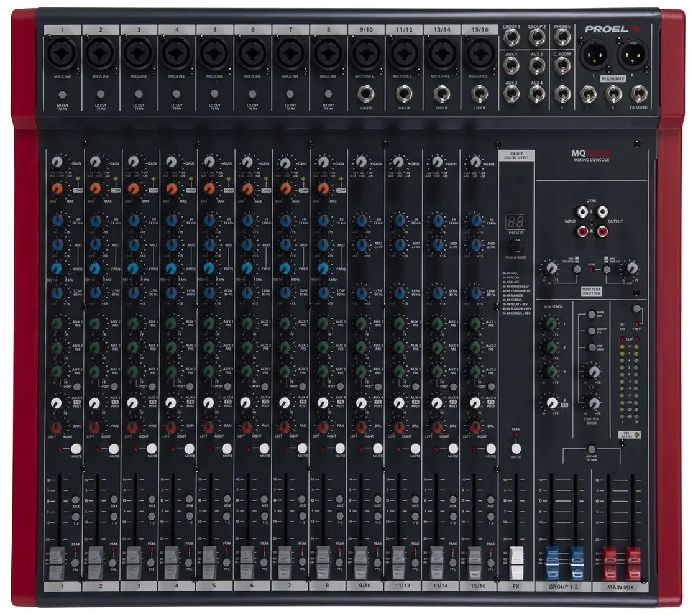Enable the +48V phantom power button
The width and height of the screenshot is (693, 616).
click(636, 308)
